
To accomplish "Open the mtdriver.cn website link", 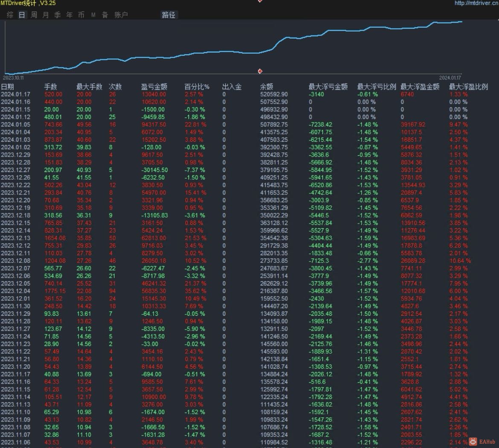I will coord(476,3).
